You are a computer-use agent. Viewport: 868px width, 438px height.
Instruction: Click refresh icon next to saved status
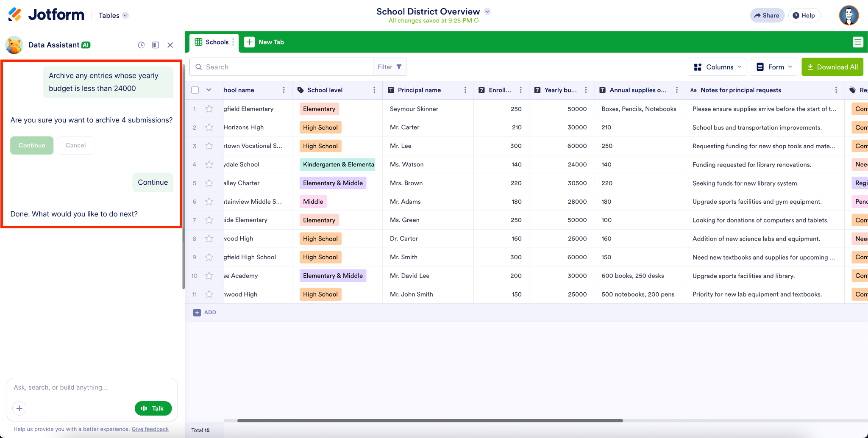(477, 20)
